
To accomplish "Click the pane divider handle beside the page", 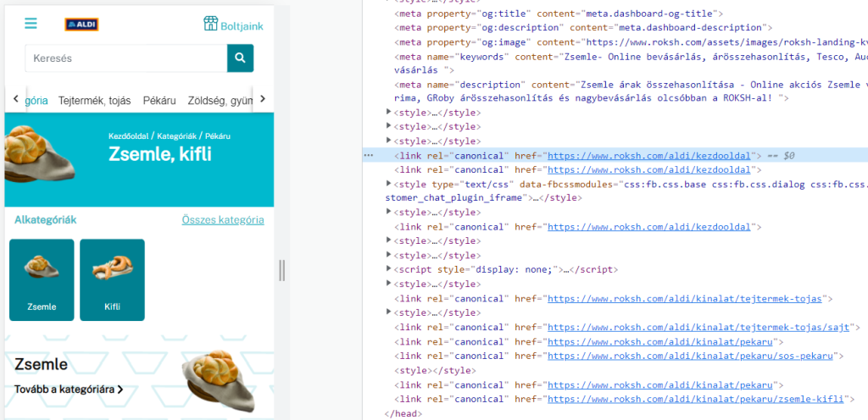I will 281,271.
